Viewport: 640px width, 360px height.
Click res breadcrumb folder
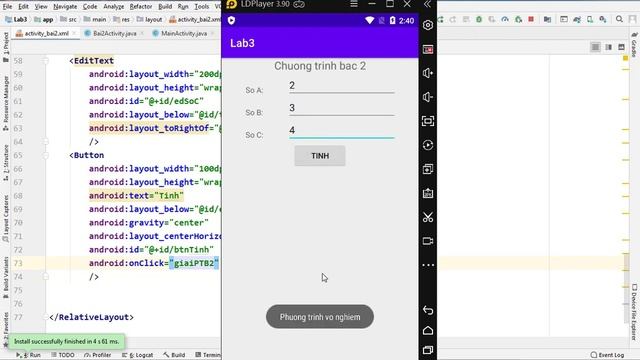pos(121,19)
